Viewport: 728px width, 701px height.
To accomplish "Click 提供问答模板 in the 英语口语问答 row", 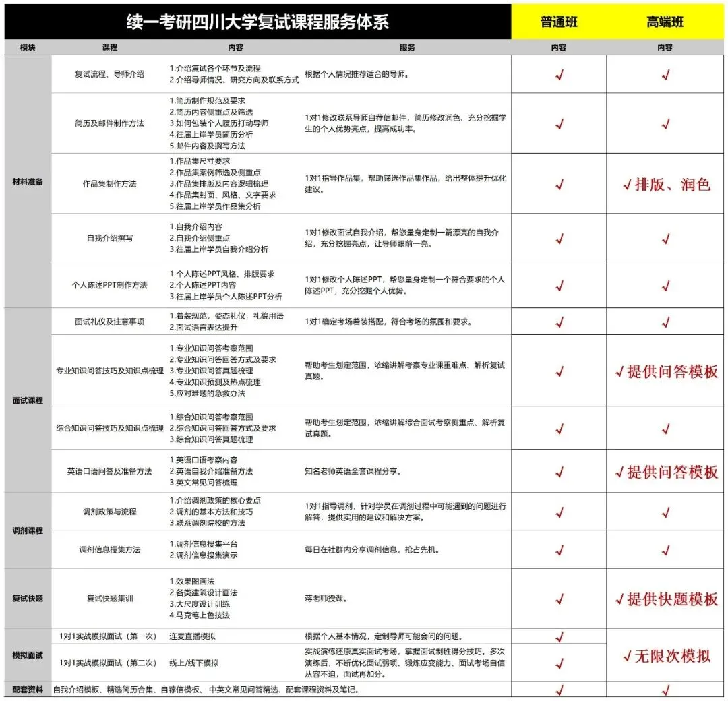I will coord(667,472).
